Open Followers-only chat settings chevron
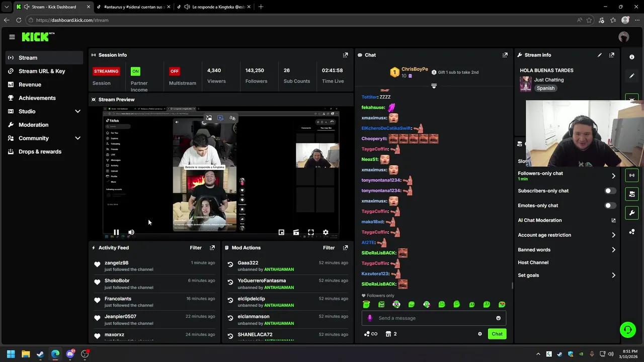 coord(613,175)
